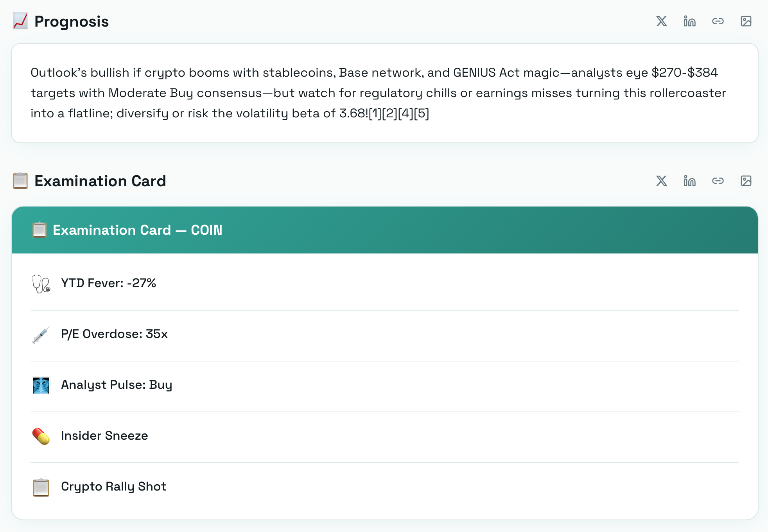Click the syringe icon by P/E Overdose
The width and height of the screenshot is (768, 532).
coord(41,334)
